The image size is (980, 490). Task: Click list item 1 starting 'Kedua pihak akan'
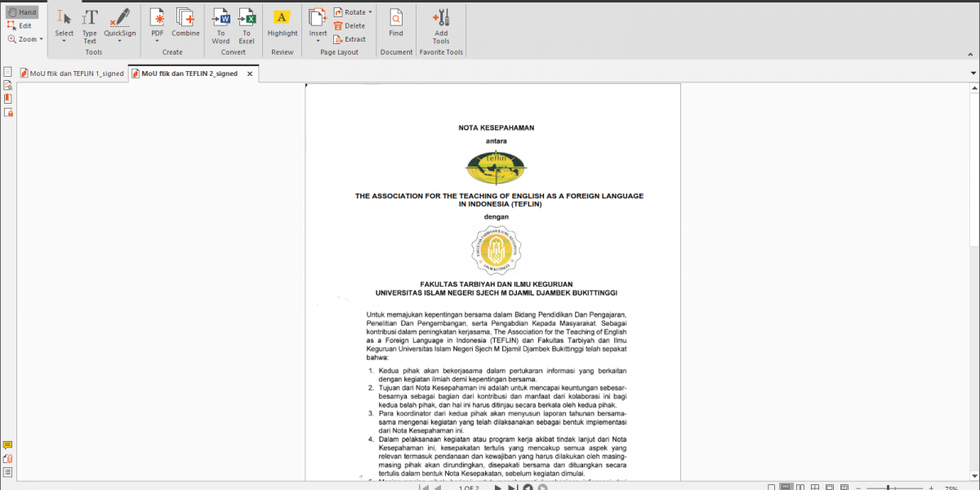497,375
